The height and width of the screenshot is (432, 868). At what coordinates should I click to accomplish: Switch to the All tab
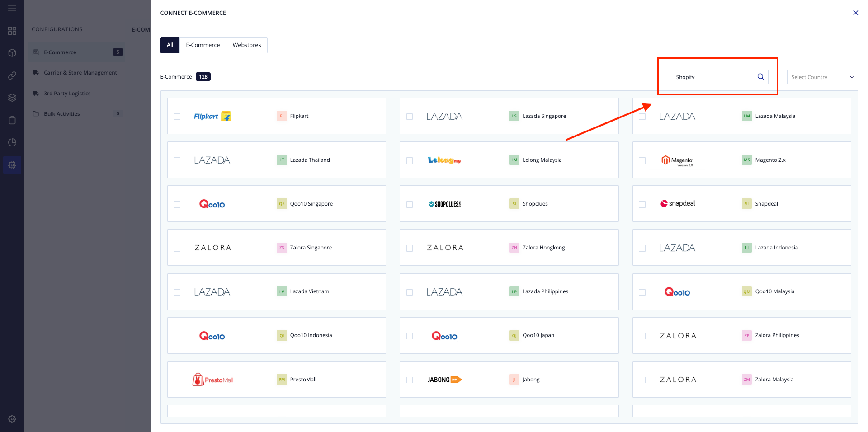[x=170, y=45]
